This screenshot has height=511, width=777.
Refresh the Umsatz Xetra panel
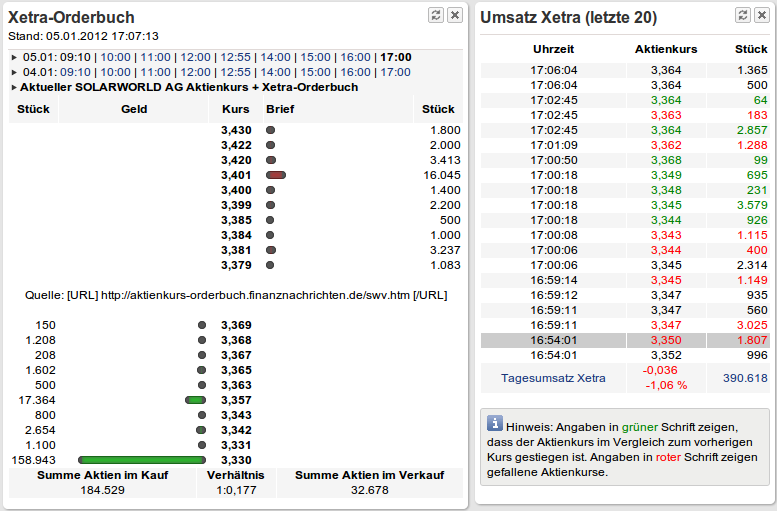pos(743,15)
